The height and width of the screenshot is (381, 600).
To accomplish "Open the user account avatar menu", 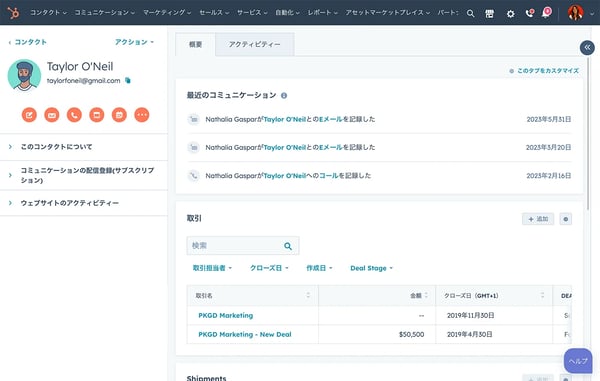I will [576, 13].
